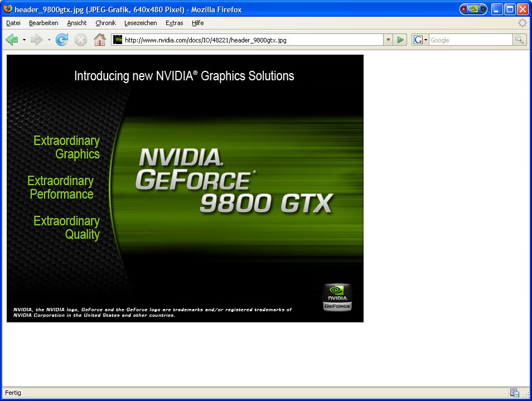The width and height of the screenshot is (532, 401).
Task: Click the green Go arrow button
Action: click(x=400, y=40)
